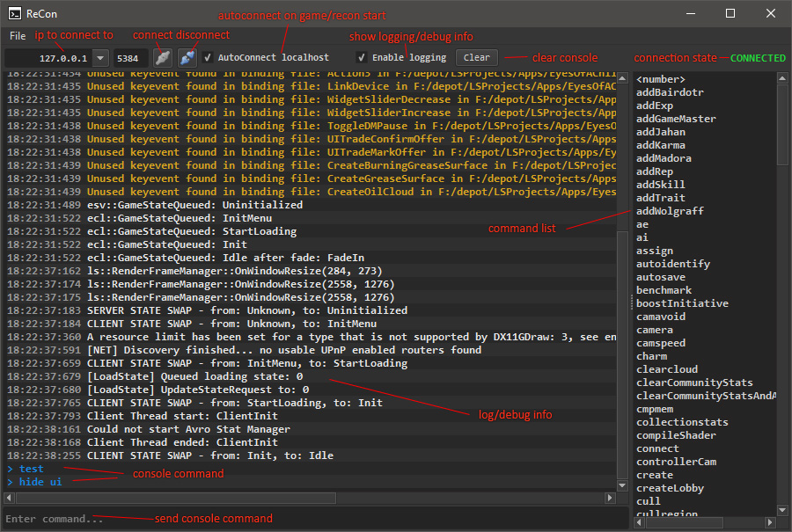
Task: Expand the IP address dropdown arrow
Action: point(99,58)
